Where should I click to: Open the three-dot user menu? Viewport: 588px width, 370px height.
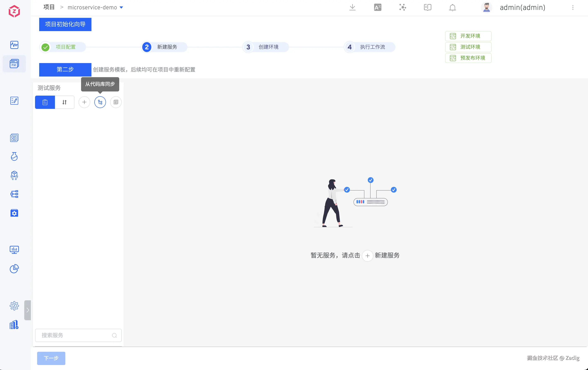click(x=573, y=8)
